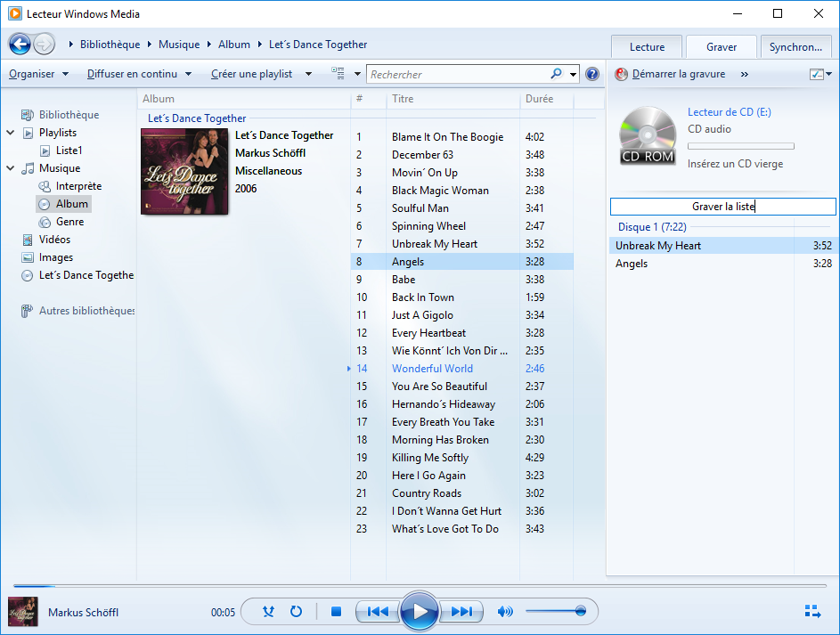This screenshot has width=840, height=635.
Task: Click Musique in the breadcrumb
Action: pyautogui.click(x=179, y=45)
